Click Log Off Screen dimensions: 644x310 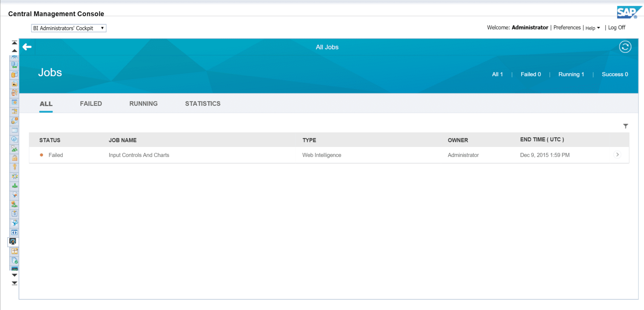point(617,27)
